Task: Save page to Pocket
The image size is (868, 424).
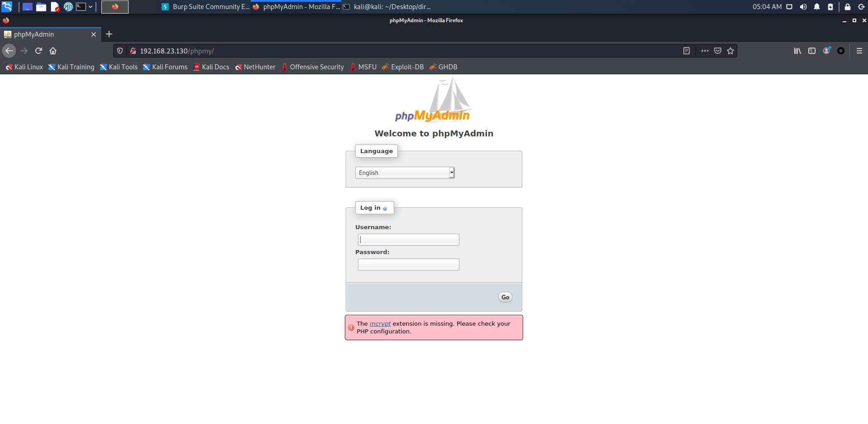Action: pos(718,51)
